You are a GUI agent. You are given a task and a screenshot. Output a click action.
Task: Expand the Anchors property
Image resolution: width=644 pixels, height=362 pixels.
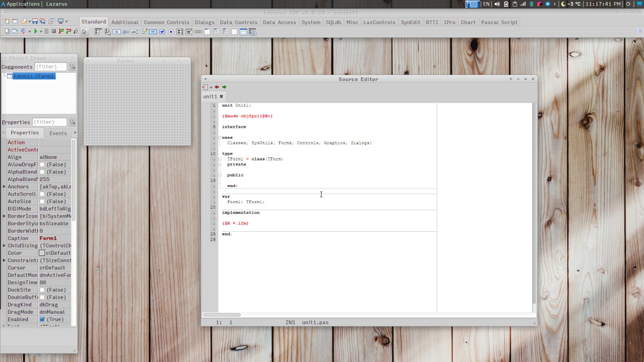pos(4,187)
